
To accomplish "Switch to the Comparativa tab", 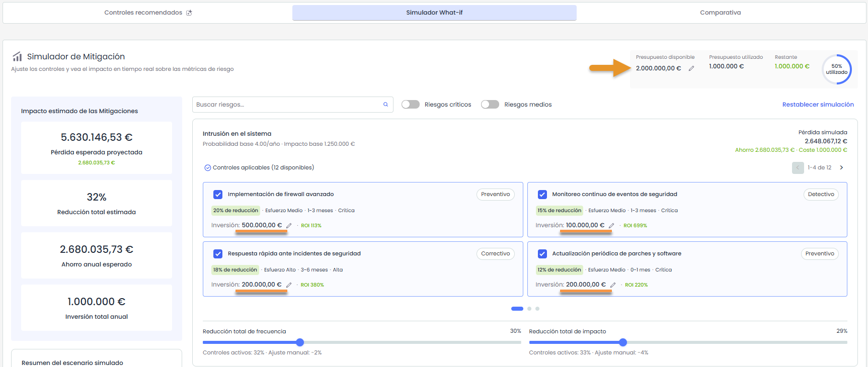I will click(720, 13).
